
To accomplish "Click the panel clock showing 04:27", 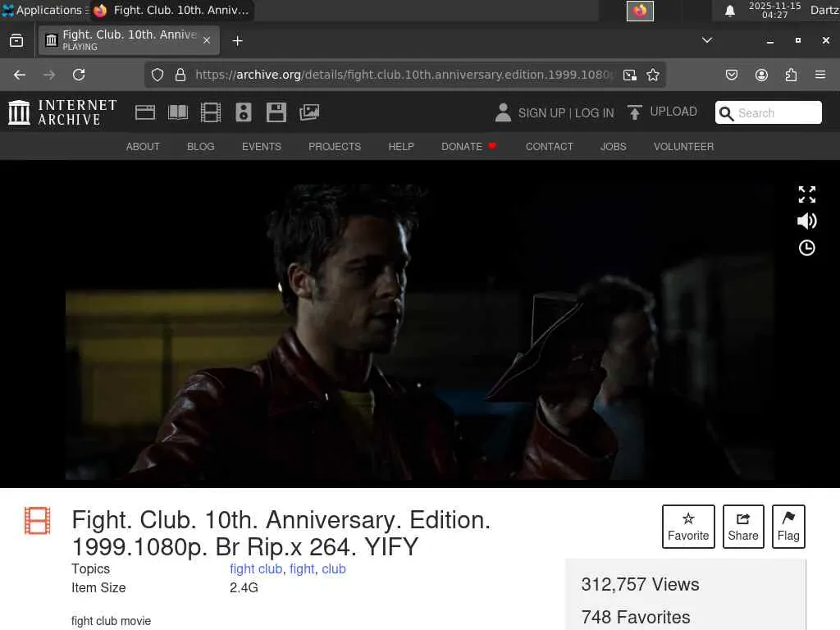I will pos(774,10).
